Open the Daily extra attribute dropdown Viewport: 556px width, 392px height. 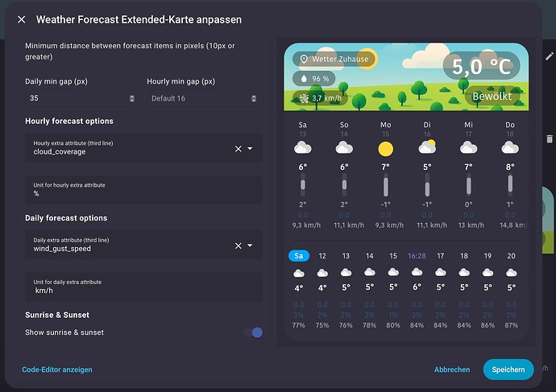250,246
